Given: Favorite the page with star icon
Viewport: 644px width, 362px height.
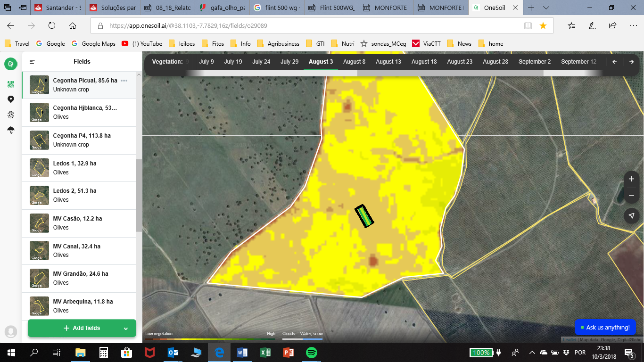Looking at the screenshot, I should pos(543,26).
